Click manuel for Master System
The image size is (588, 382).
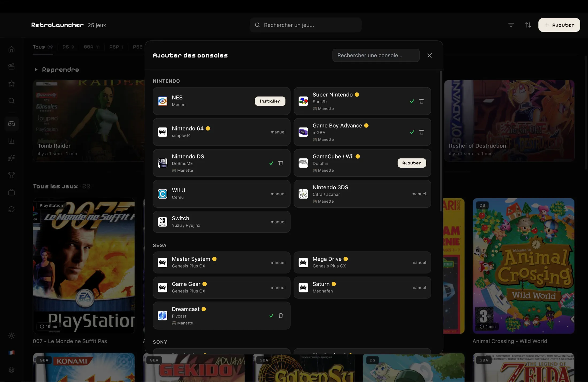[278, 263]
